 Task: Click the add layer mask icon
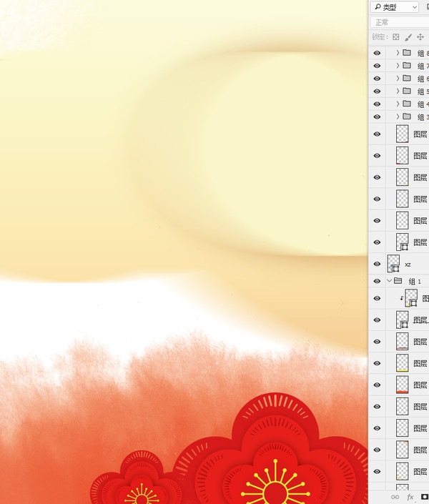[425, 497]
